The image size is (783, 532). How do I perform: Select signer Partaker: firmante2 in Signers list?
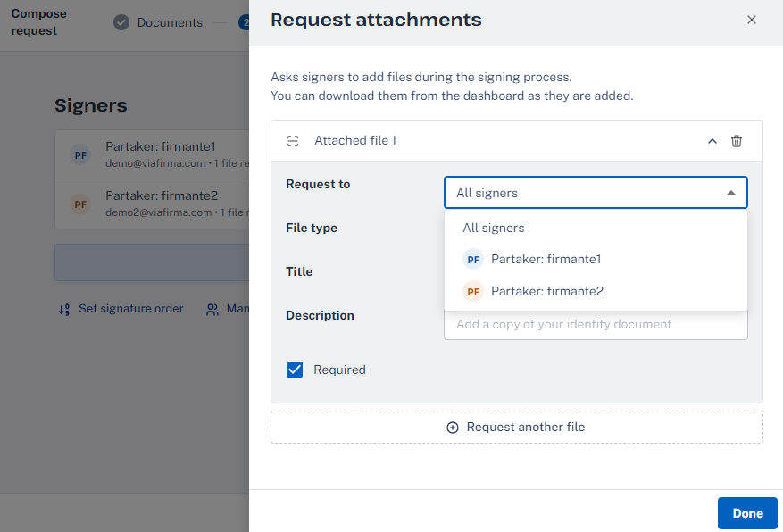[153, 204]
